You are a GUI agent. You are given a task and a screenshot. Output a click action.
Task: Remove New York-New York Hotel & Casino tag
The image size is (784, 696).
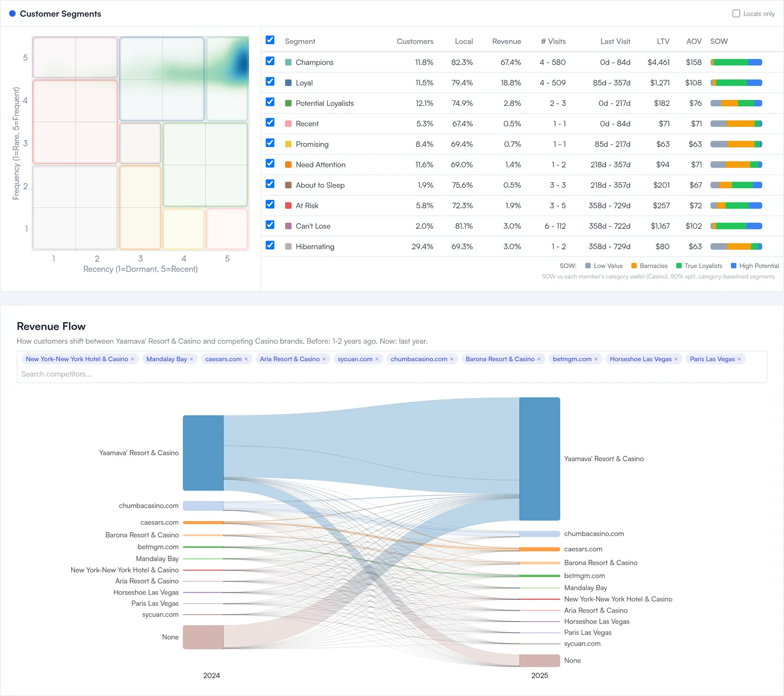[132, 359]
